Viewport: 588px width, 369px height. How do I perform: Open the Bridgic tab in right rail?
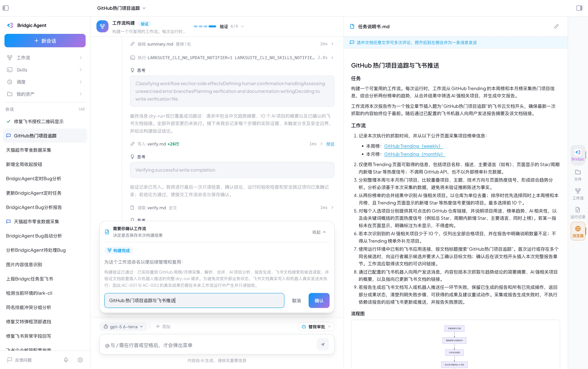coord(578,155)
